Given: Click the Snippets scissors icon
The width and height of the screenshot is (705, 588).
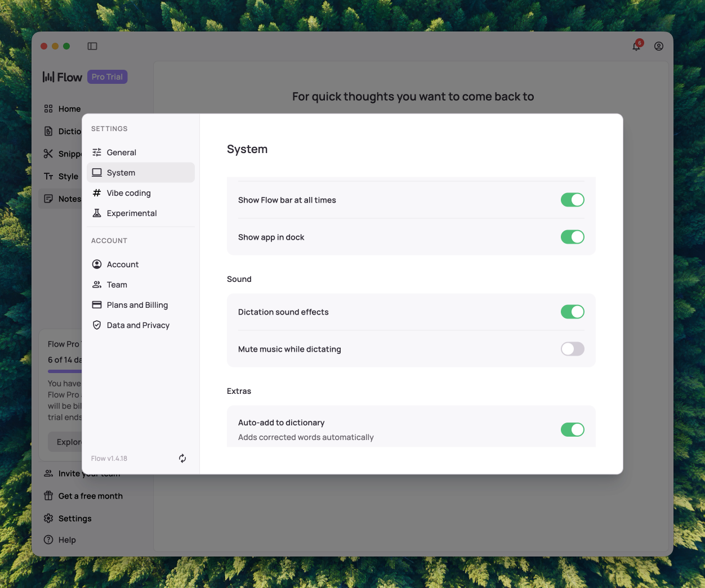Looking at the screenshot, I should pyautogui.click(x=49, y=154).
